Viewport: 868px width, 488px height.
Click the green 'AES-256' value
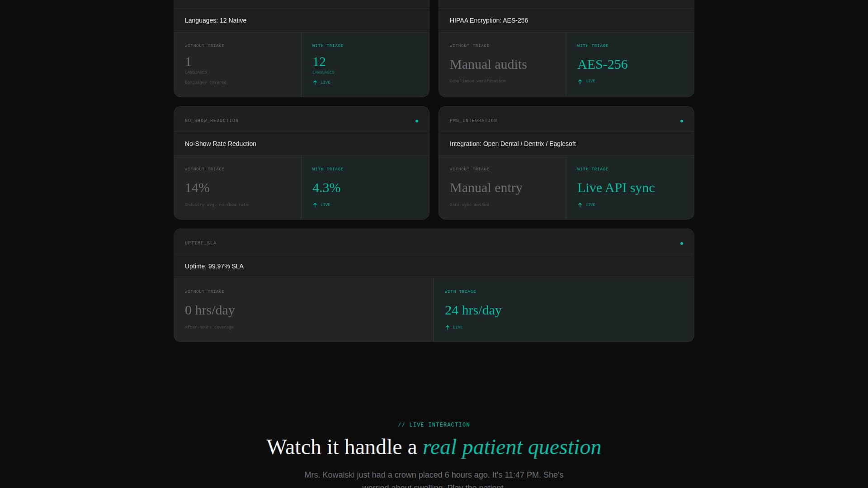602,64
